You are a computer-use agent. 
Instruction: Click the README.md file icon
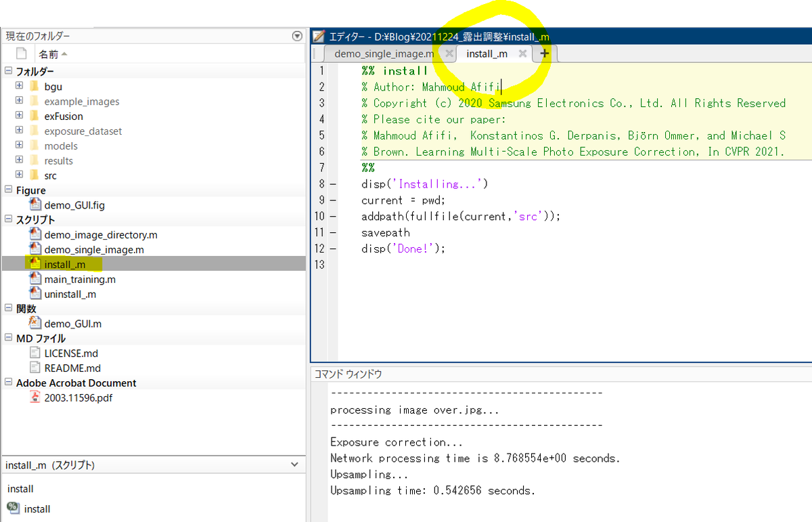pyautogui.click(x=35, y=368)
